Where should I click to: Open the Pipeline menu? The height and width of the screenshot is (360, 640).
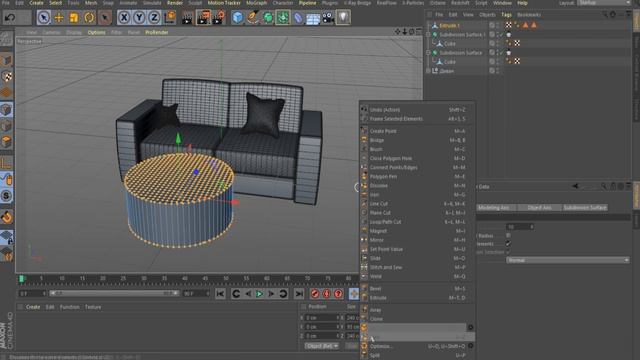[307, 3]
